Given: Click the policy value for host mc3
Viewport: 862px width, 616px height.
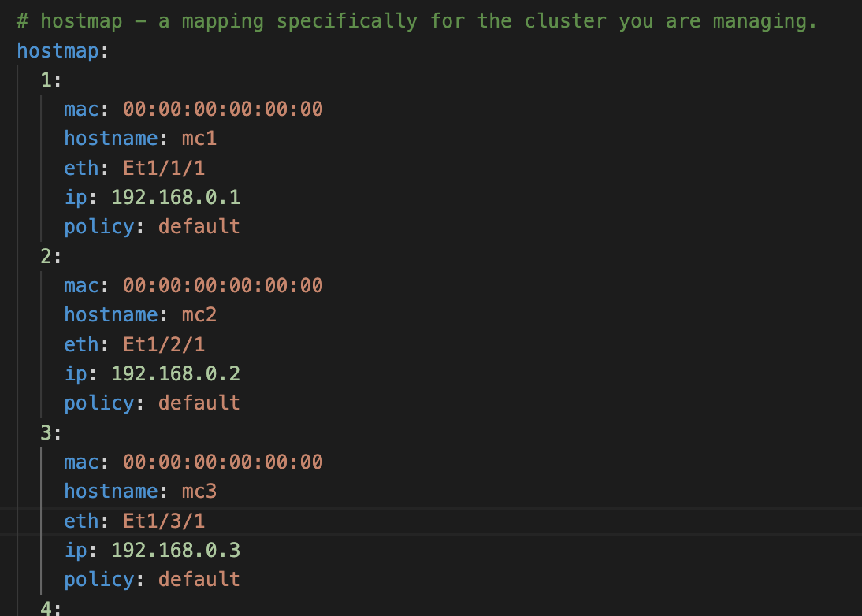Looking at the screenshot, I should [199, 580].
